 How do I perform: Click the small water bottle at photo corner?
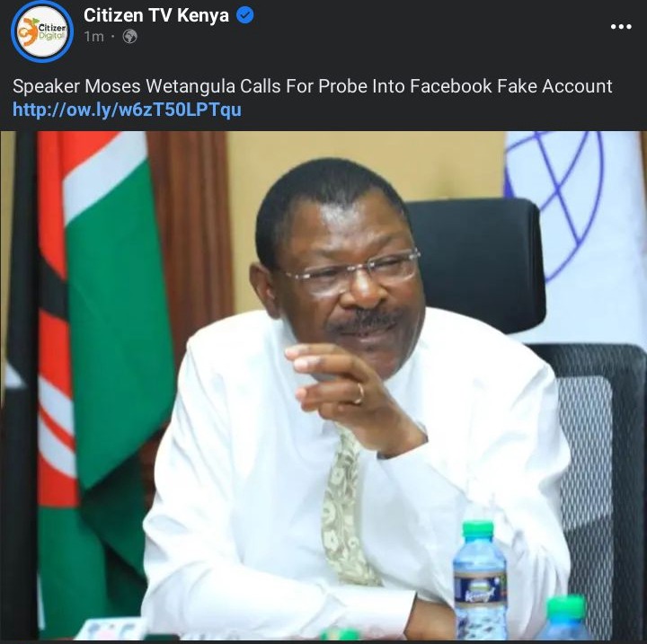pos(566,618)
